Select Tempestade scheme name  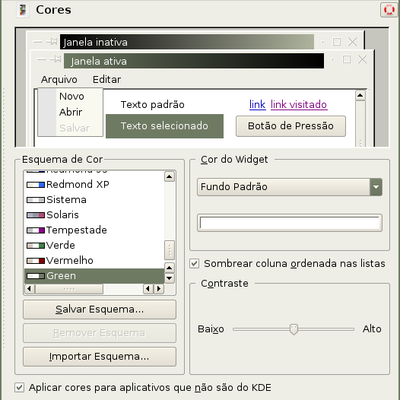point(77,230)
